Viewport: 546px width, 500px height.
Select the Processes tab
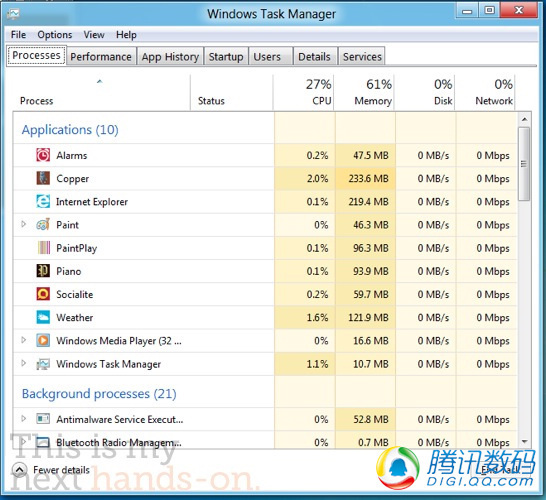pos(36,55)
